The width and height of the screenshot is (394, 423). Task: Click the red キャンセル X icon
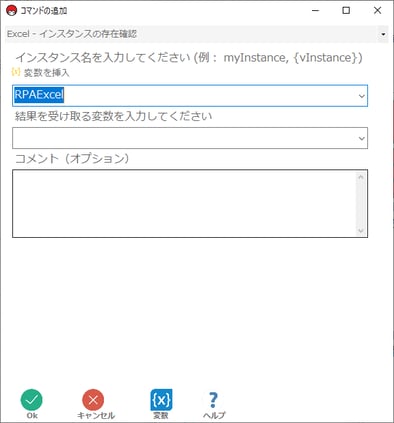(93, 400)
